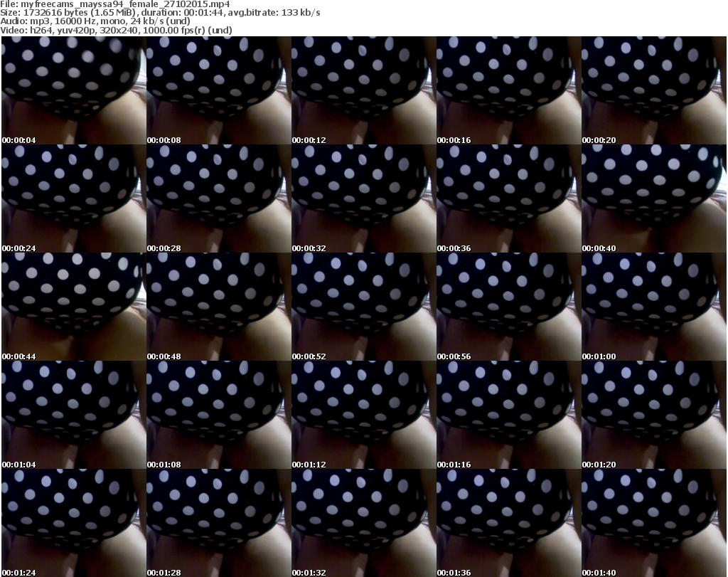Select the thumbnail labeled 00:00:44
This screenshot has width=728, height=577.
74,307
